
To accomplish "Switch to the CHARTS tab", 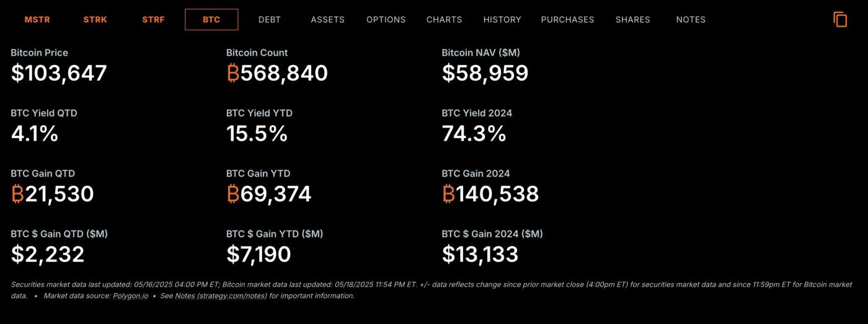I will pyautogui.click(x=444, y=20).
